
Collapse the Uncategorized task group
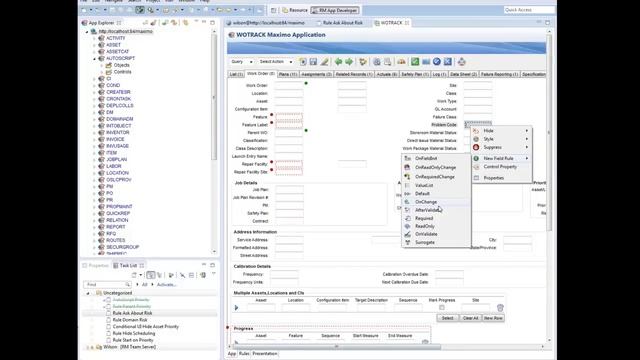(88, 293)
